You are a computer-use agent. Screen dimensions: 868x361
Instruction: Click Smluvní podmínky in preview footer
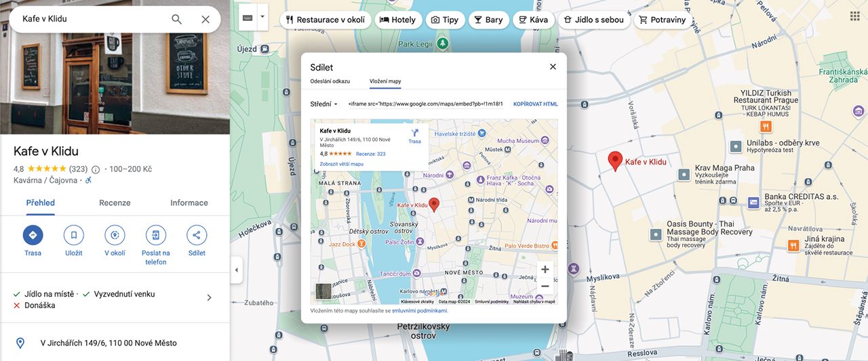click(x=492, y=301)
